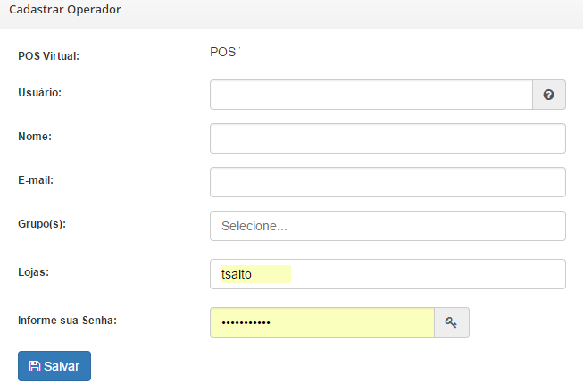Viewport: 583px width, 392px height.
Task: Click the Nome field label
Action: (x=35, y=136)
